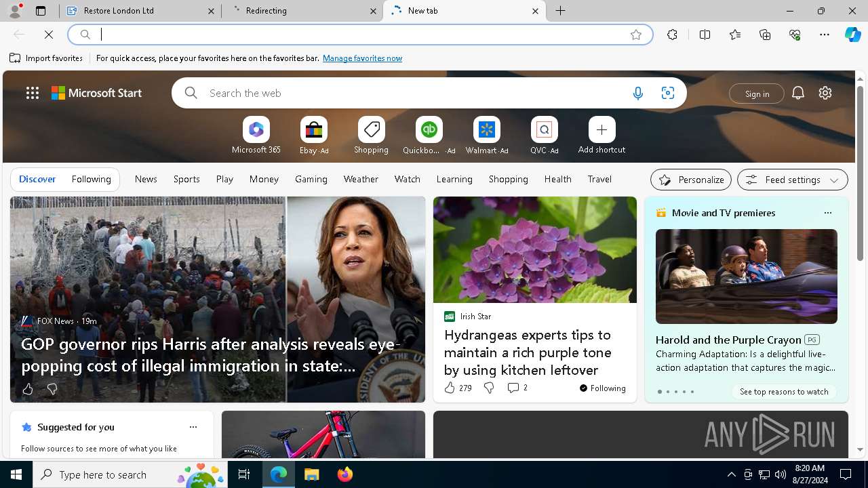This screenshot has height=488, width=868.
Task: Start visual image search
Action: pyautogui.click(x=668, y=94)
